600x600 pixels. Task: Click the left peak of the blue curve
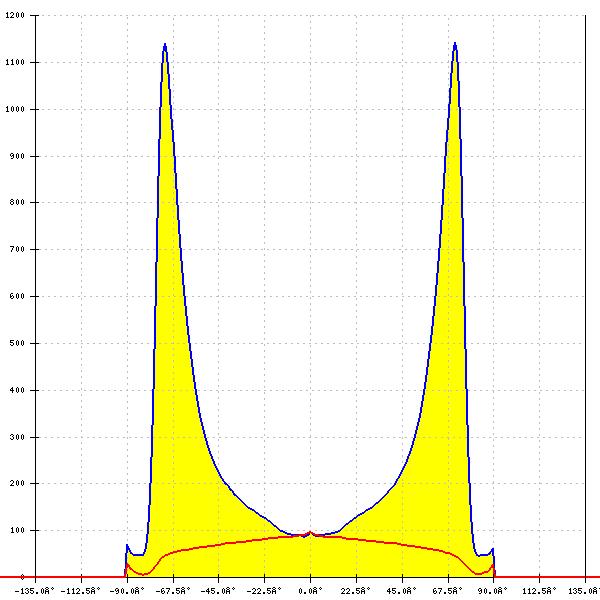pyautogui.click(x=164, y=44)
